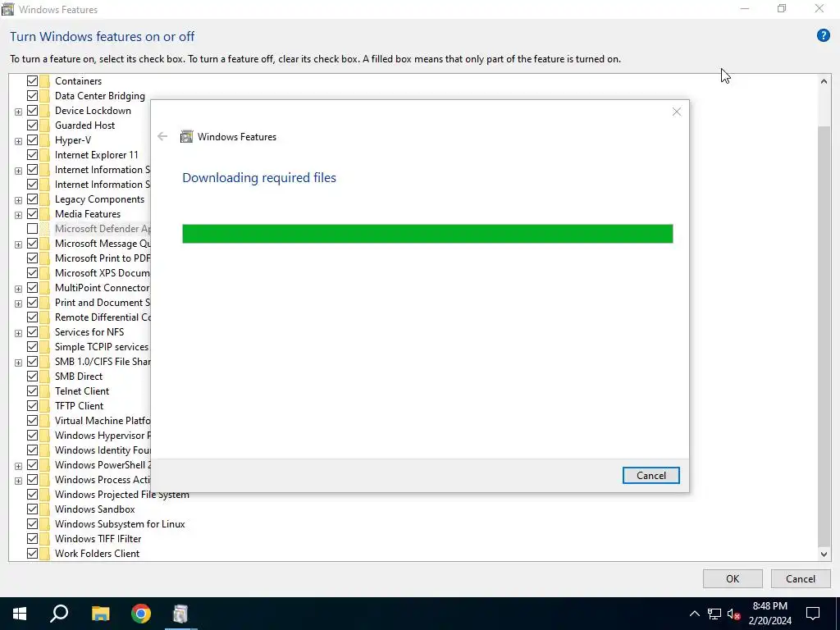Expand the Windows PowerShell 2.0 node
This screenshot has height=630, width=840.
18,466
